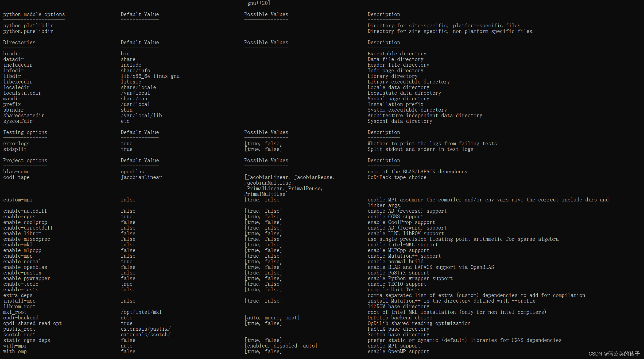Click the static-cgns-deps option name
Screen dimensions: 644x359
point(27,340)
